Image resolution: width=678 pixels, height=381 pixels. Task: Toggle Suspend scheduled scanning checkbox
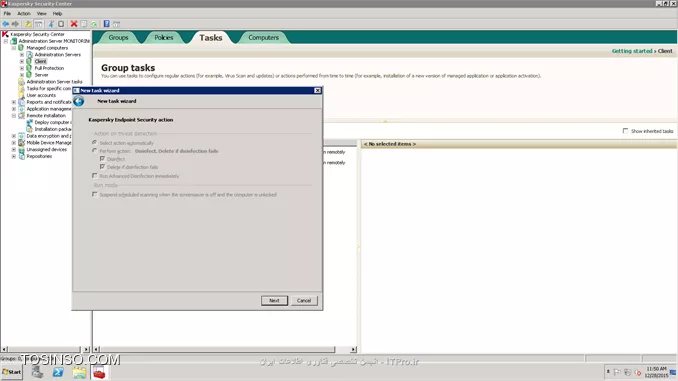(94, 194)
